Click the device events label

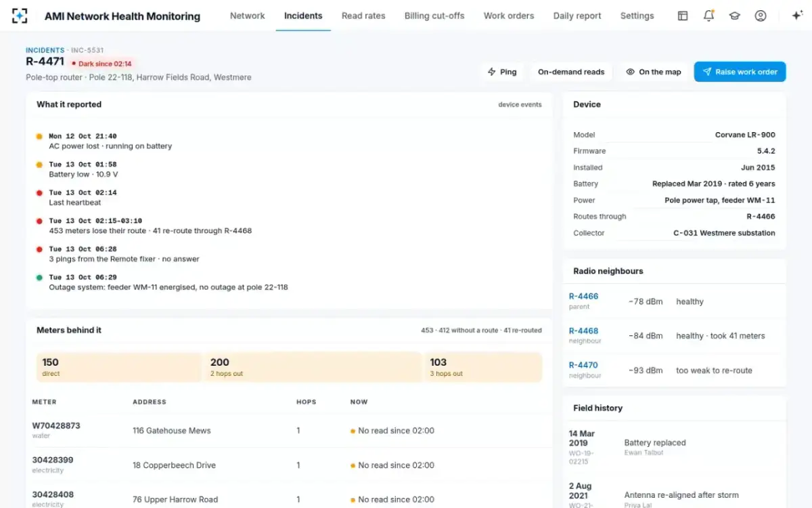click(x=520, y=105)
